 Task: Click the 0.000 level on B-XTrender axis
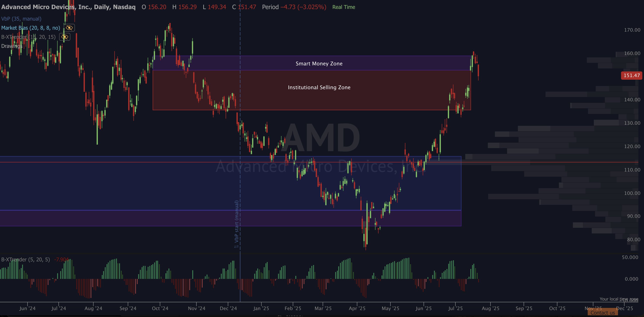pos(631,279)
